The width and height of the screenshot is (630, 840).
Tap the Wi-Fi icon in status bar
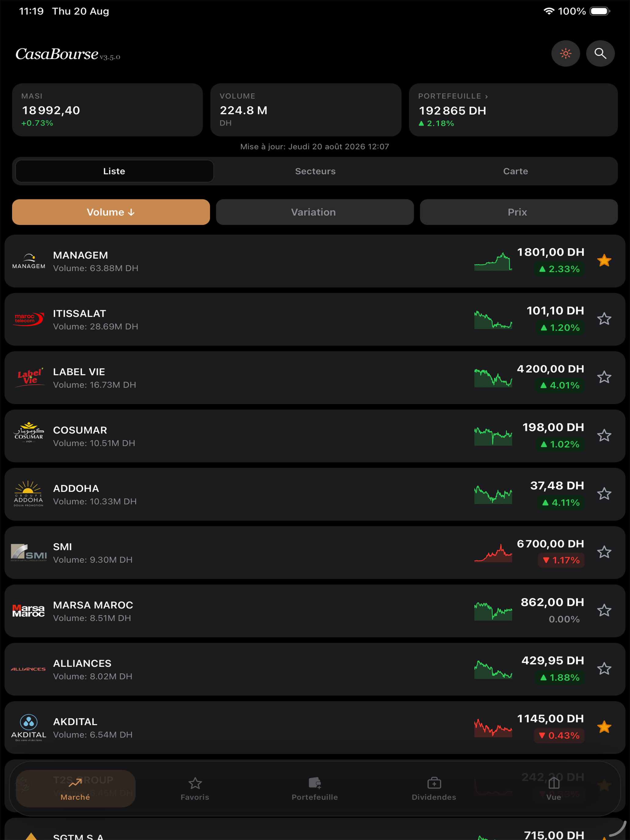tap(549, 11)
